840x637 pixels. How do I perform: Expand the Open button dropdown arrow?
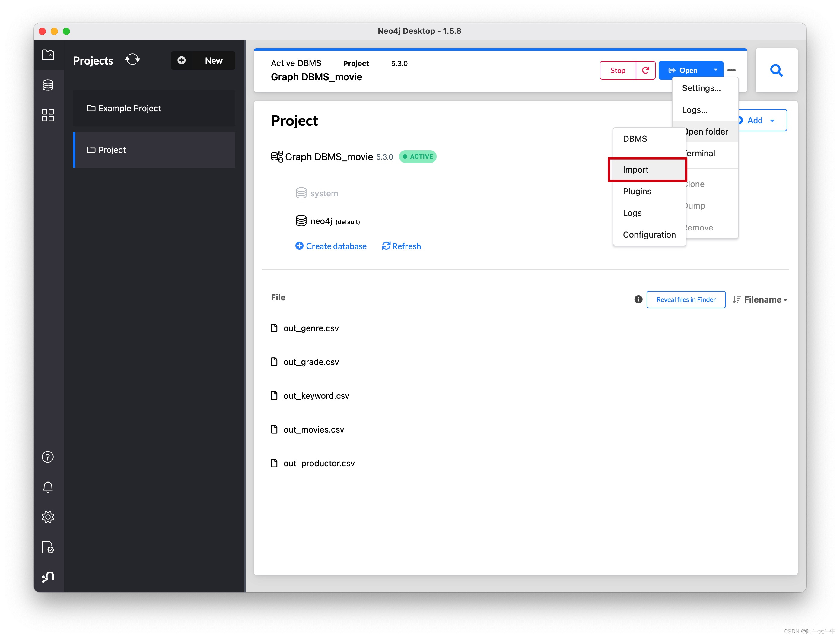715,70
